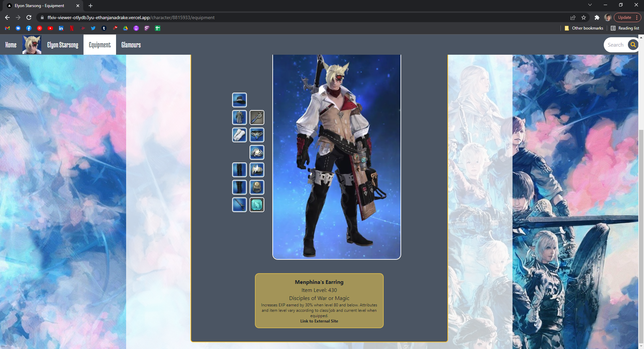
Task: Select the main-hand weapon icon
Action: coord(239,205)
